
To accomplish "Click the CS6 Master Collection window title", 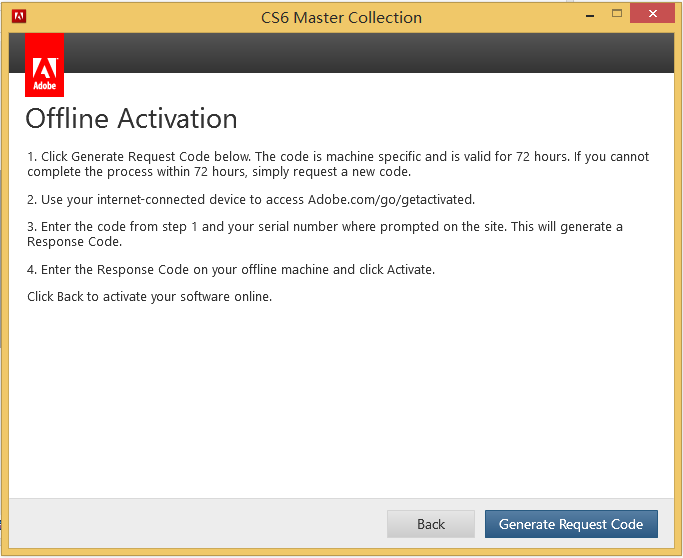I will pos(341,17).
